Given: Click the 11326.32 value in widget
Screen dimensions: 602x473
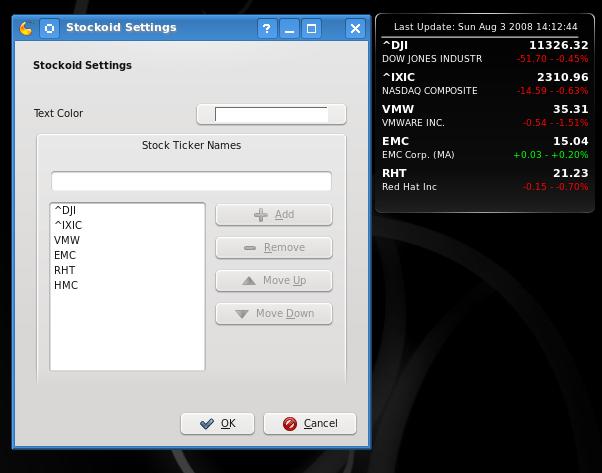Looking at the screenshot, I should 559,45.
